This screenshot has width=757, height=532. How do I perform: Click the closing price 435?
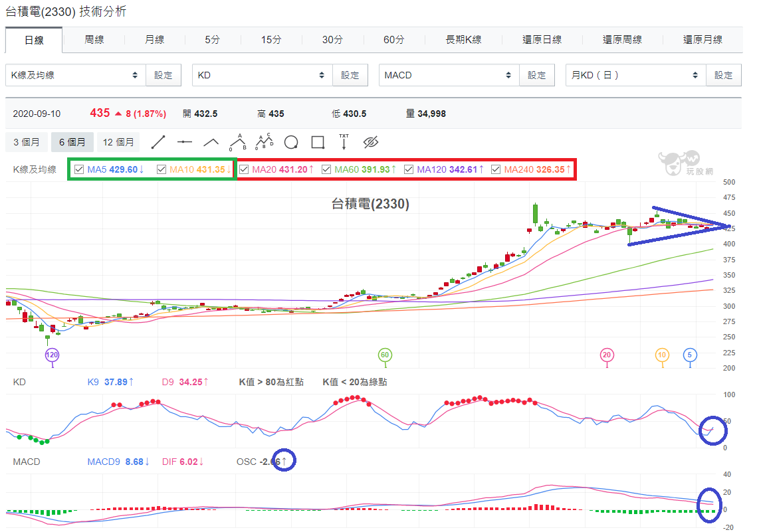[100, 113]
